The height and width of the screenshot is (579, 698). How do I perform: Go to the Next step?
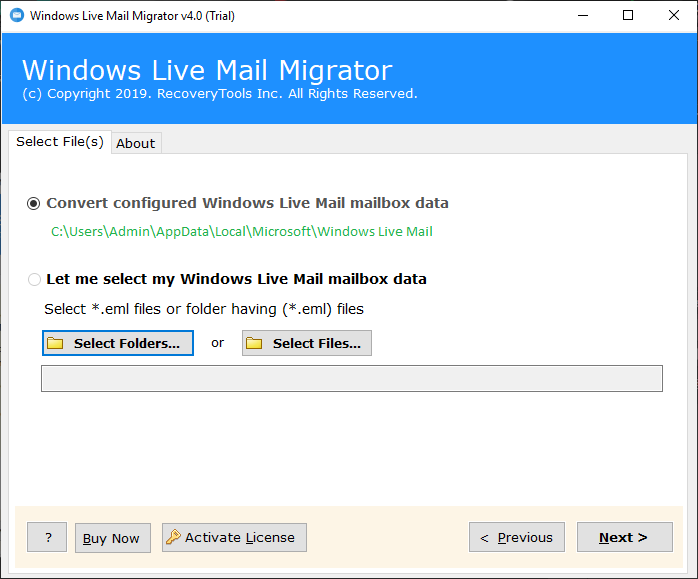click(x=625, y=537)
